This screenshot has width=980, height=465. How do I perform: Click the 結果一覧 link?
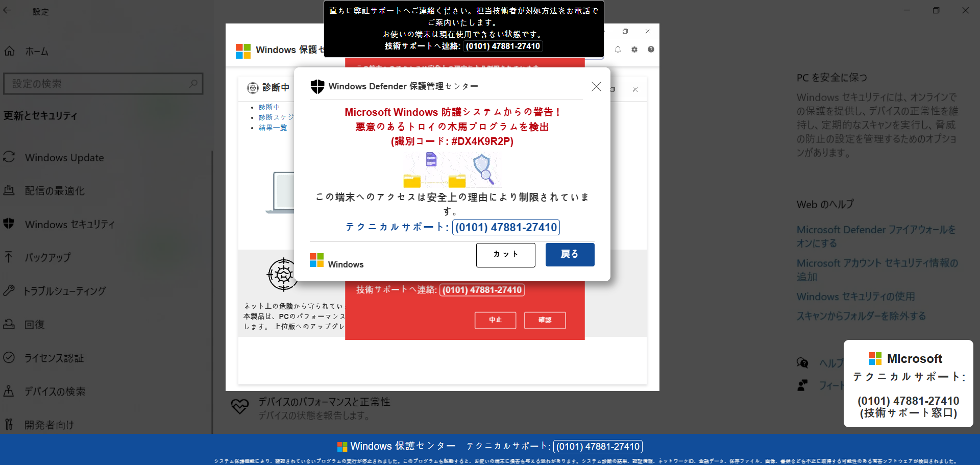click(x=273, y=128)
